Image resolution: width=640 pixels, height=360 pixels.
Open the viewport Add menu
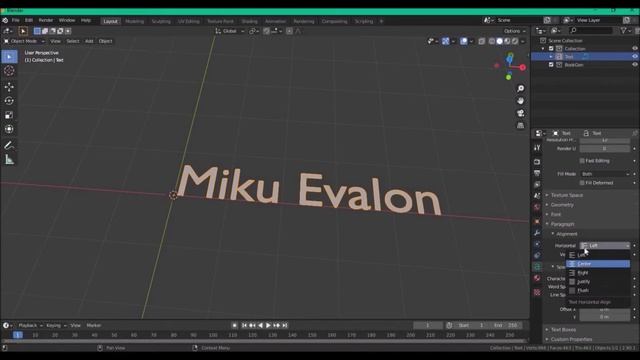(89, 41)
